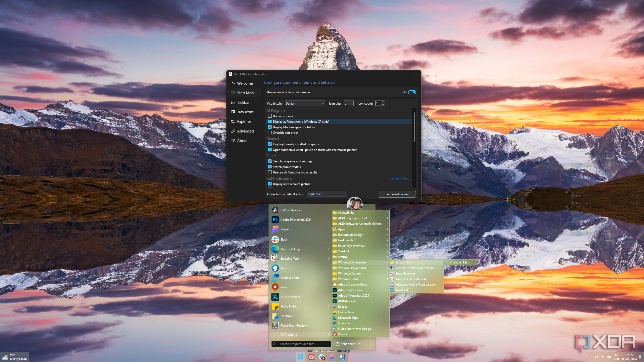
Task: Launch Adobe Photoshop 2024 pinned icon
Action: pyautogui.click(x=275, y=220)
